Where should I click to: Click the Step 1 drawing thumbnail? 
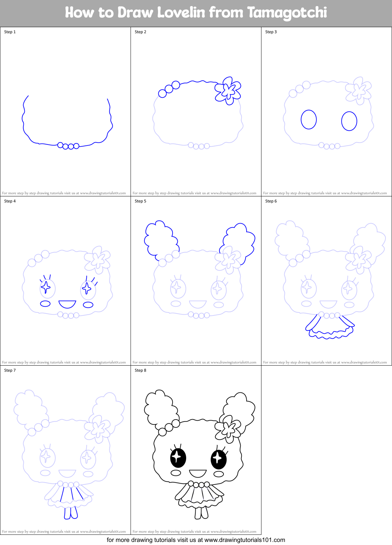coord(67,122)
